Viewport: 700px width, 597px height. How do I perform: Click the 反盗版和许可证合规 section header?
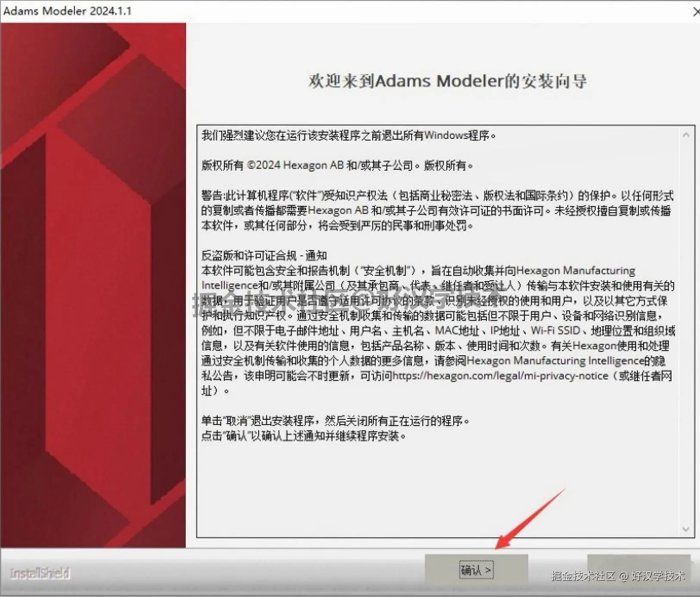[x=264, y=256]
